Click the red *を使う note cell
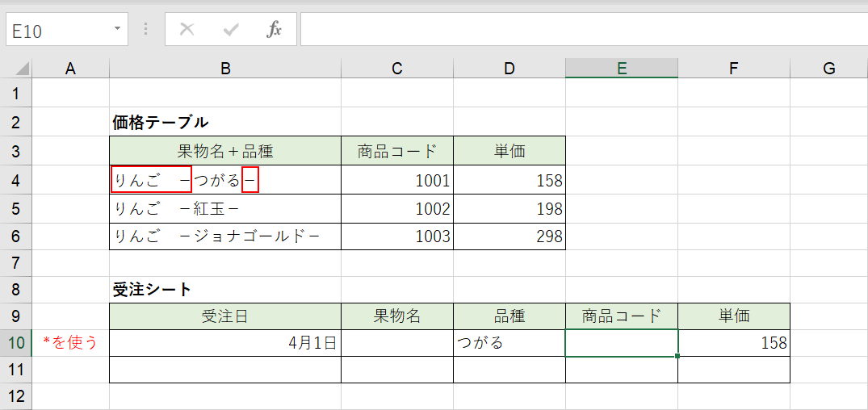868x410 pixels. tap(70, 343)
